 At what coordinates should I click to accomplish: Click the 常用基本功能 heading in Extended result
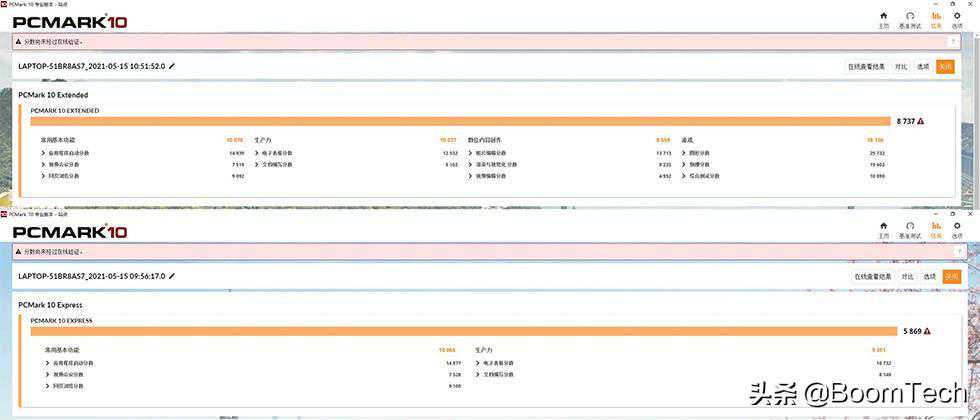coord(58,140)
